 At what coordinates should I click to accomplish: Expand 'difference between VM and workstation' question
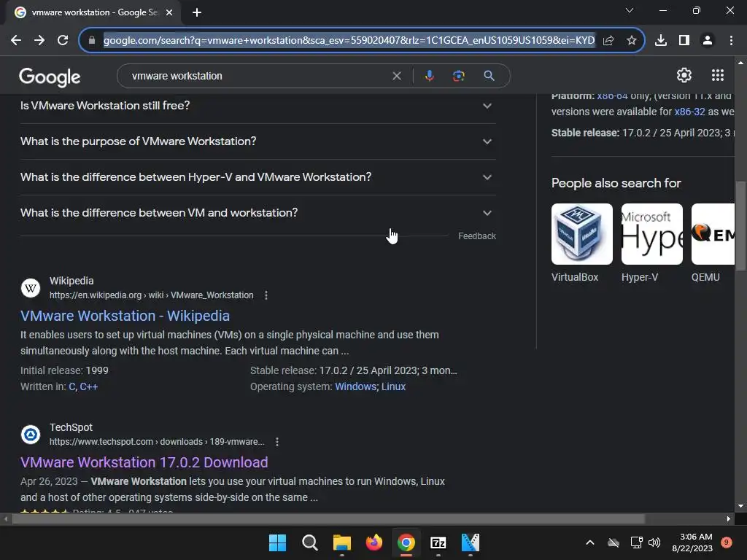click(x=258, y=213)
